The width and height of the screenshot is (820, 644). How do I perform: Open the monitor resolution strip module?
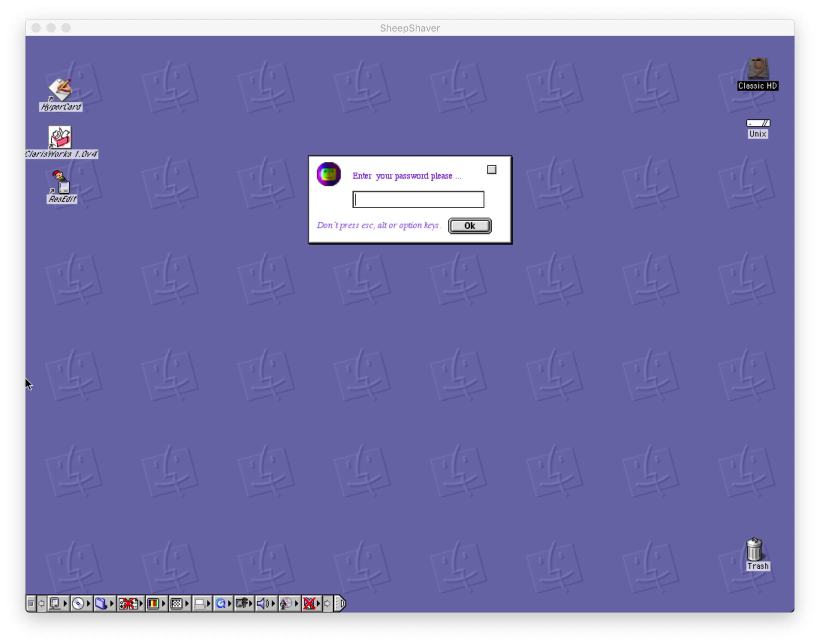[176, 603]
